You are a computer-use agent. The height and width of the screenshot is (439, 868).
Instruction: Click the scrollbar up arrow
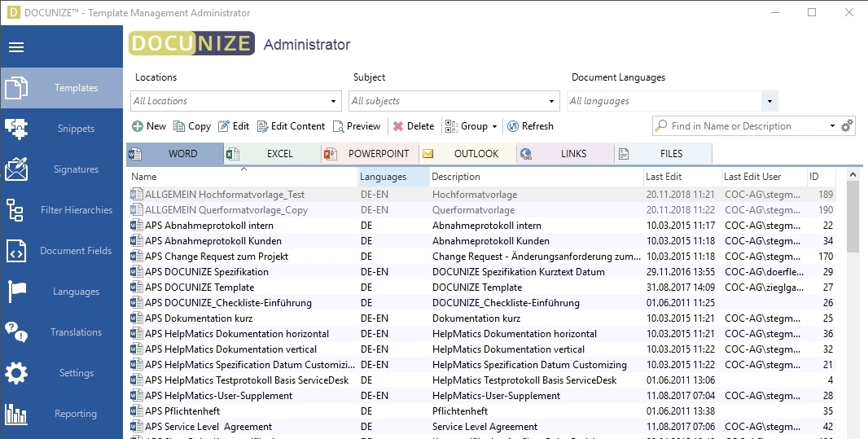click(853, 174)
